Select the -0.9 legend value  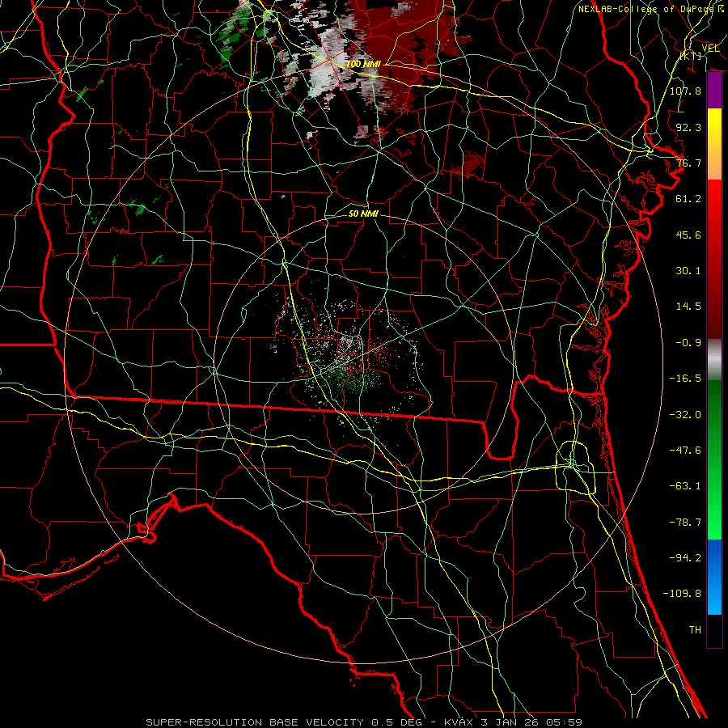[688, 343]
